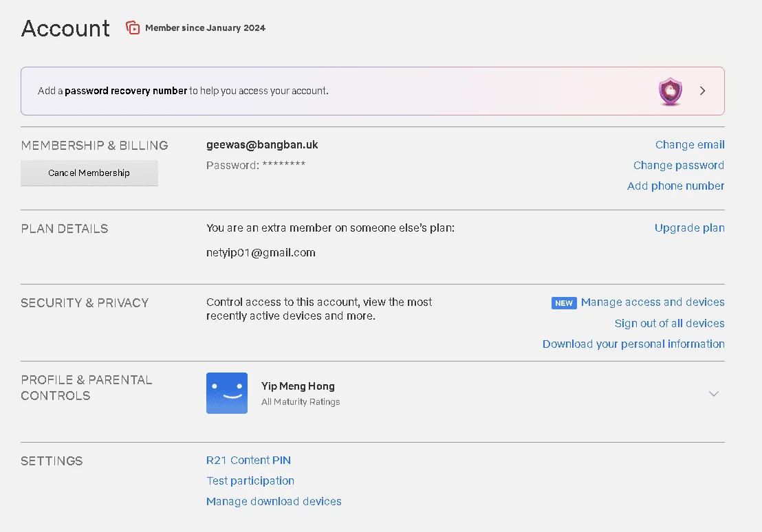Screen dimensions: 762x532
Task: Click the Yip Meng Hong profile name
Action: click(298, 386)
